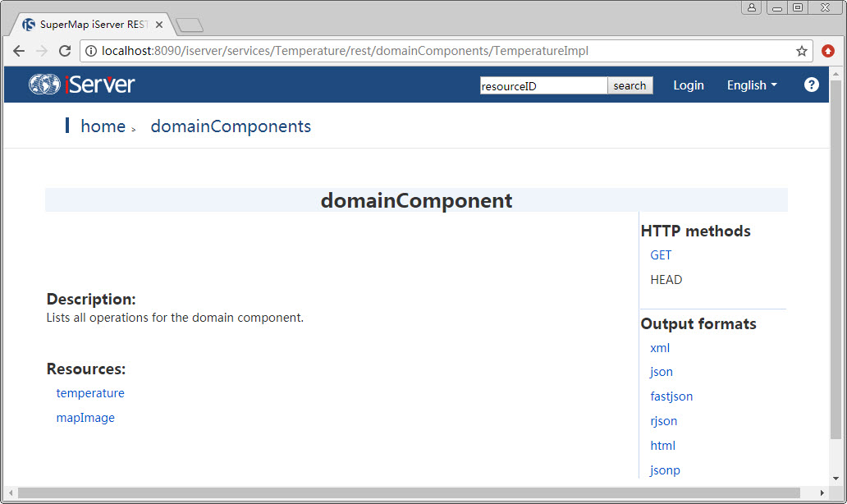The width and height of the screenshot is (847, 504).
Task: View site info icon in address bar
Action: pyautogui.click(x=91, y=51)
